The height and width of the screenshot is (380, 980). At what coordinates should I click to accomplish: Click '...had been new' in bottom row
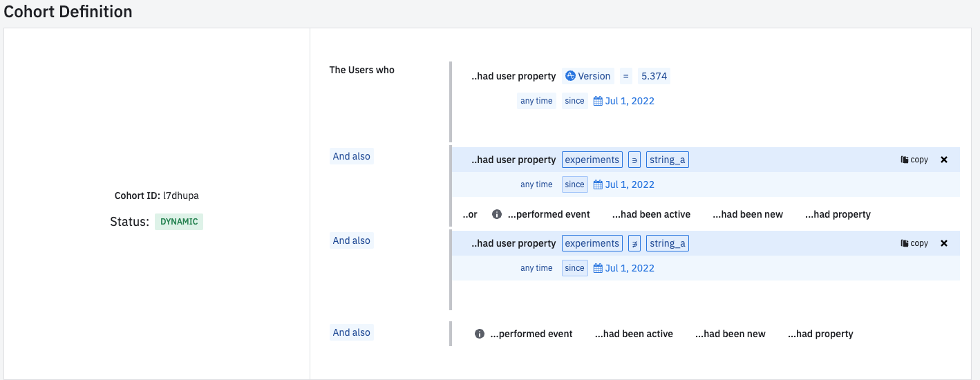[730, 334]
